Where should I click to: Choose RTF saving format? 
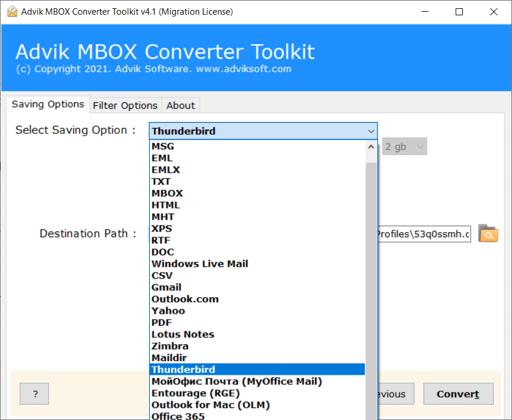[257, 240]
